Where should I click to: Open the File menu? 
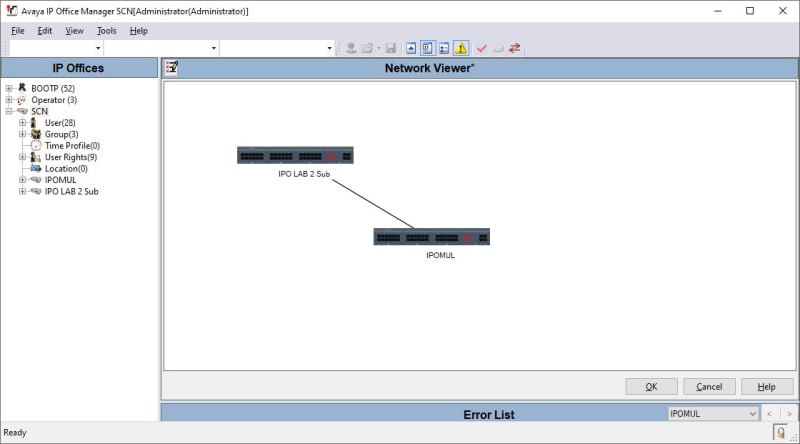pos(18,31)
